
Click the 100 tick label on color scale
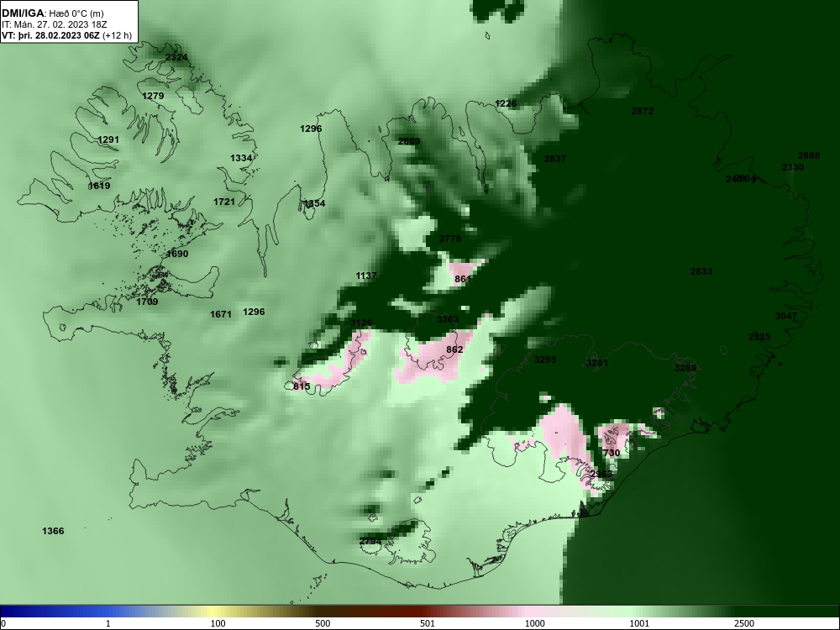click(x=218, y=623)
